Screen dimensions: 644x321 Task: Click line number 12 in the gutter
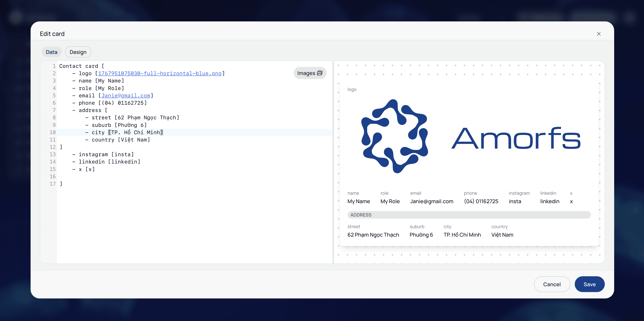(x=53, y=147)
